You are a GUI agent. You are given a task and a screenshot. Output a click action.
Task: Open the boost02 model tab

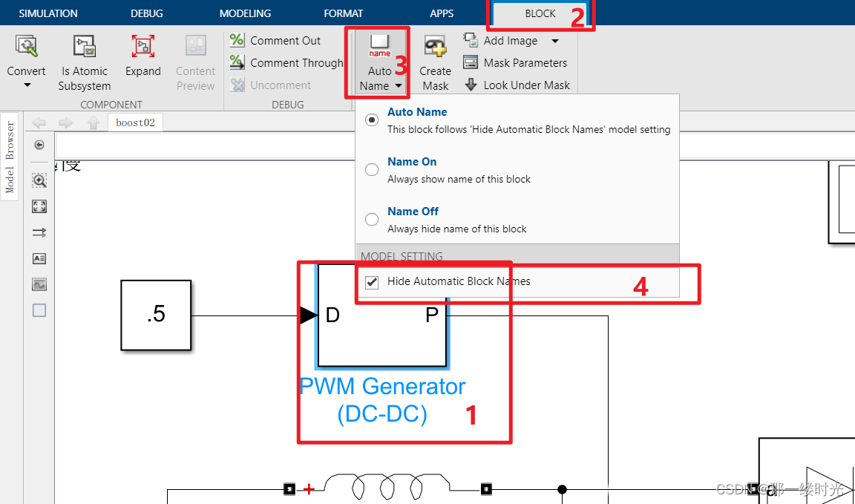click(x=135, y=122)
